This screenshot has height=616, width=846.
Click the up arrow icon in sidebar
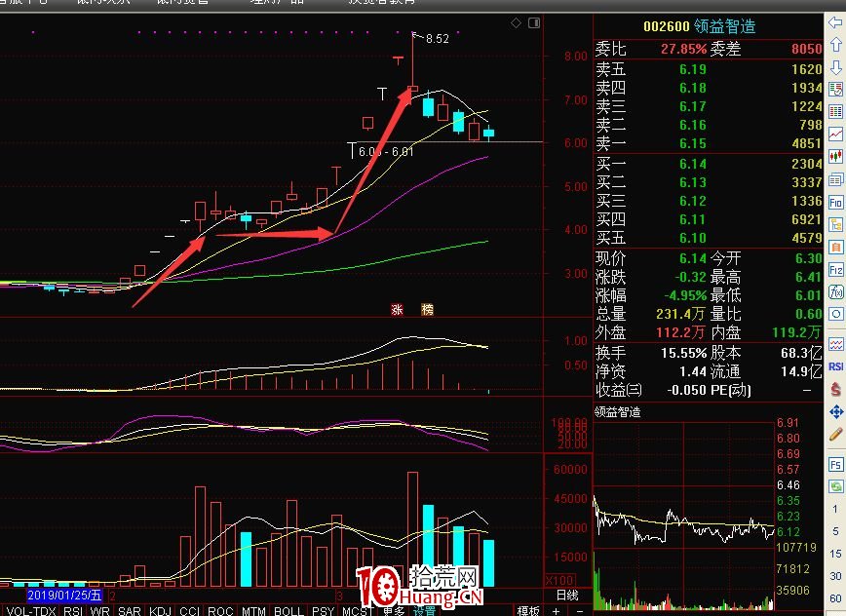coord(835,44)
